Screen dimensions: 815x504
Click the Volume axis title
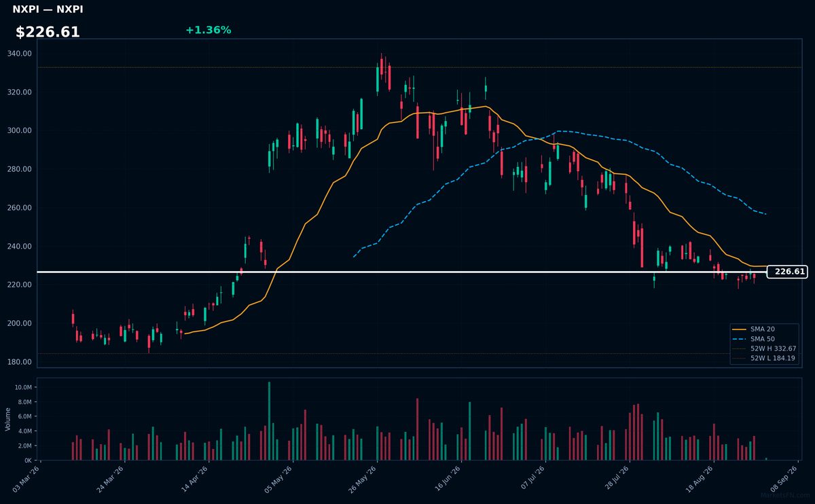tap(8, 419)
